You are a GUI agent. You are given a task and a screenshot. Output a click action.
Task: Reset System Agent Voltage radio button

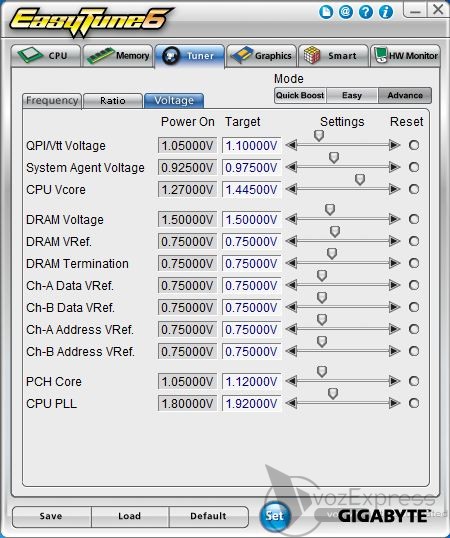coord(414,167)
